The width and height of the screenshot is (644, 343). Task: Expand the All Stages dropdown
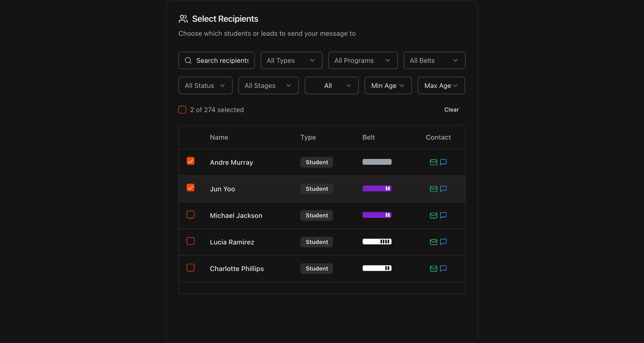(x=268, y=86)
